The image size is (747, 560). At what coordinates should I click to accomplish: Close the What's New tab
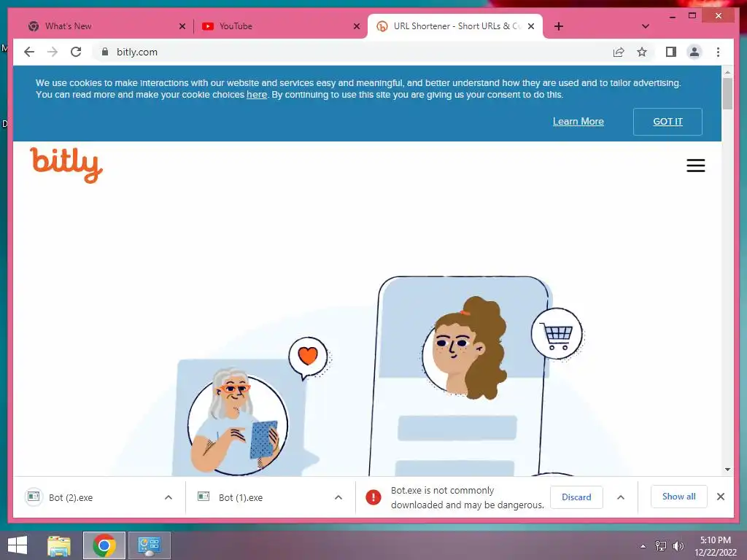[x=182, y=26]
